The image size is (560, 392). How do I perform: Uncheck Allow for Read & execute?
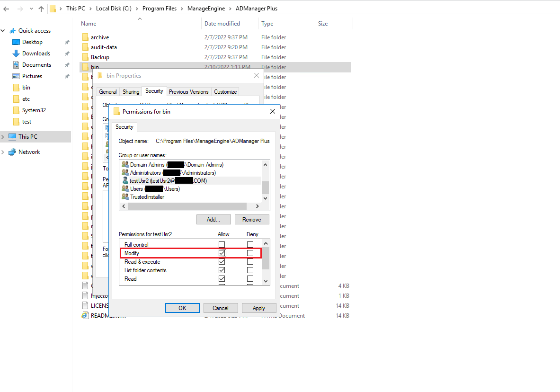(222, 262)
